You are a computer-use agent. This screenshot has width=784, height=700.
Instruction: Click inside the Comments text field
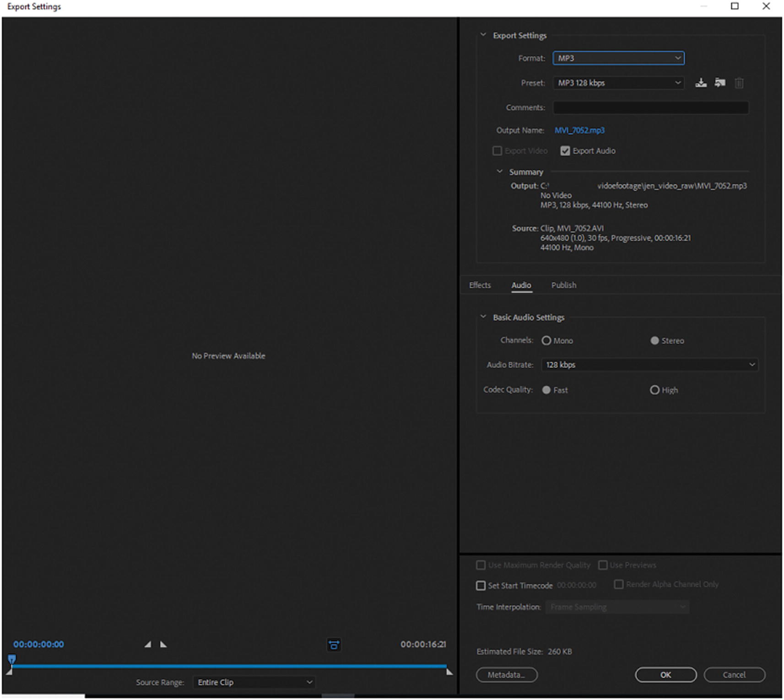click(650, 108)
